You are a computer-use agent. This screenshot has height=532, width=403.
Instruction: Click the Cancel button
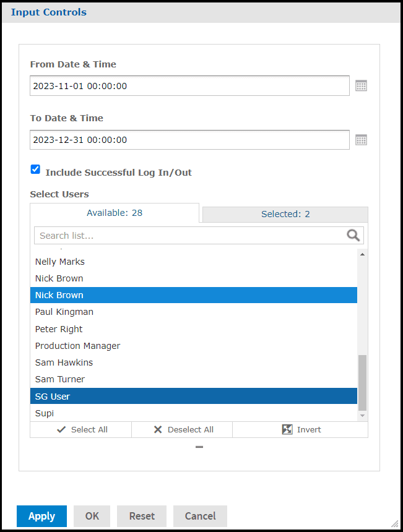(200, 516)
